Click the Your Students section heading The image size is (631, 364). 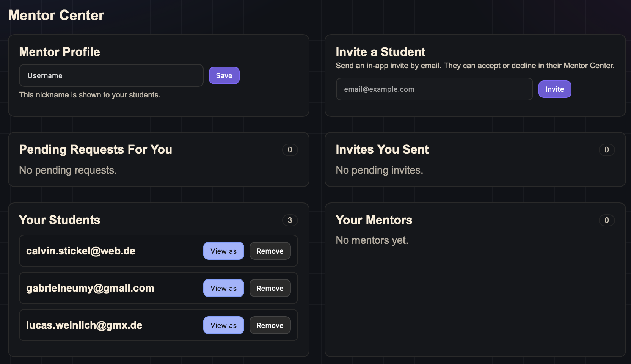click(x=60, y=220)
